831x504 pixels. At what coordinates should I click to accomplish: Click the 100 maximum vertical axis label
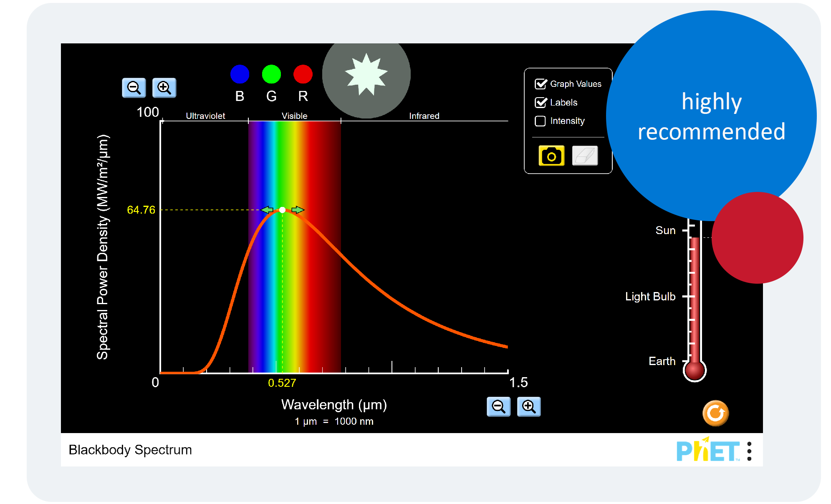pyautogui.click(x=148, y=112)
